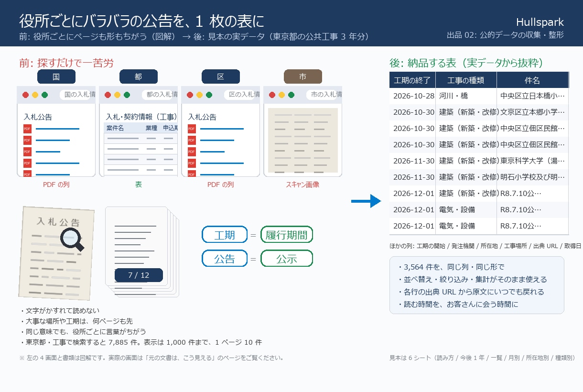583x392 pixels.
Task: Click the 見本は 6 シート footer note
Action: click(483, 358)
